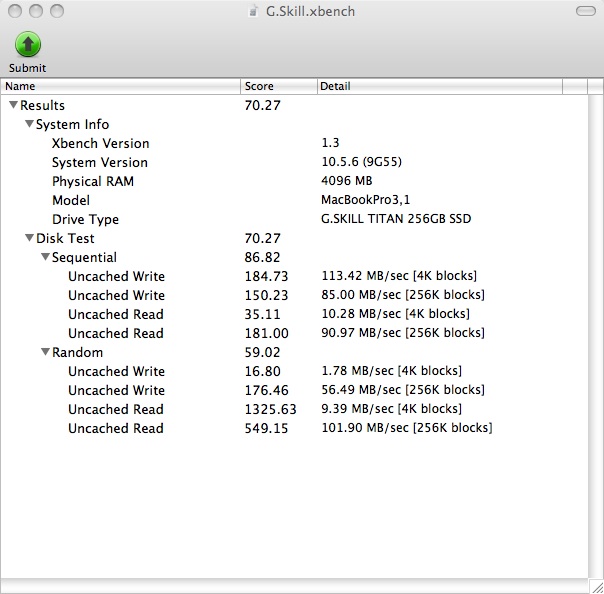This screenshot has height=594, width=604.
Task: Click the 150.23 score value
Action: point(267,295)
